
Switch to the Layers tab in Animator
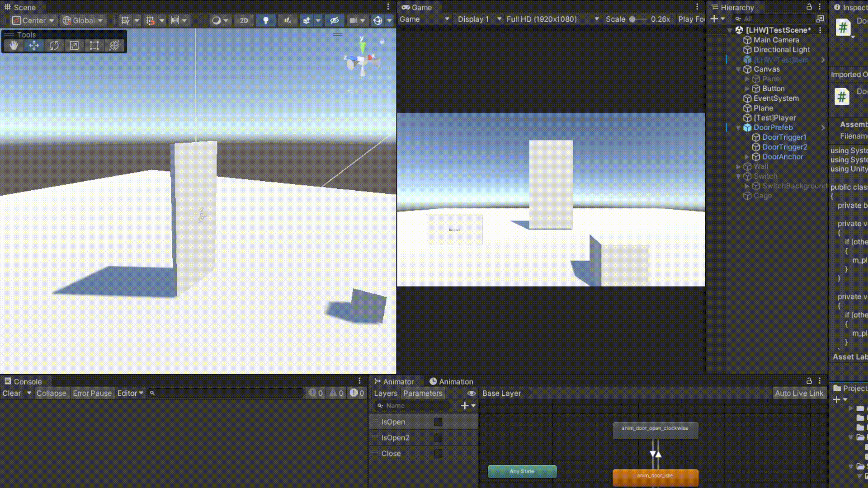tap(385, 393)
